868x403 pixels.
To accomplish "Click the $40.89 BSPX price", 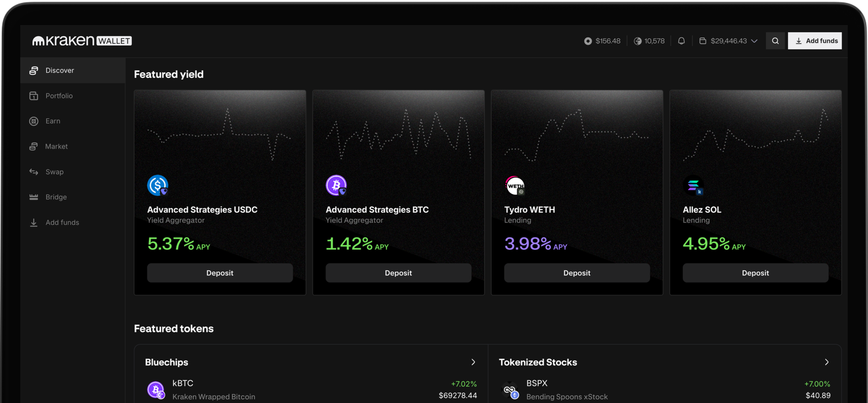I will [818, 396].
